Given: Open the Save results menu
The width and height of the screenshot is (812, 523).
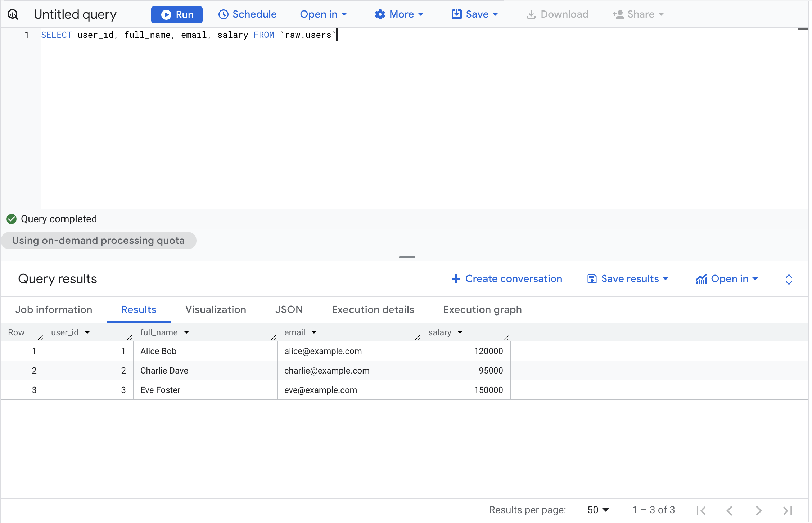Looking at the screenshot, I should (628, 279).
